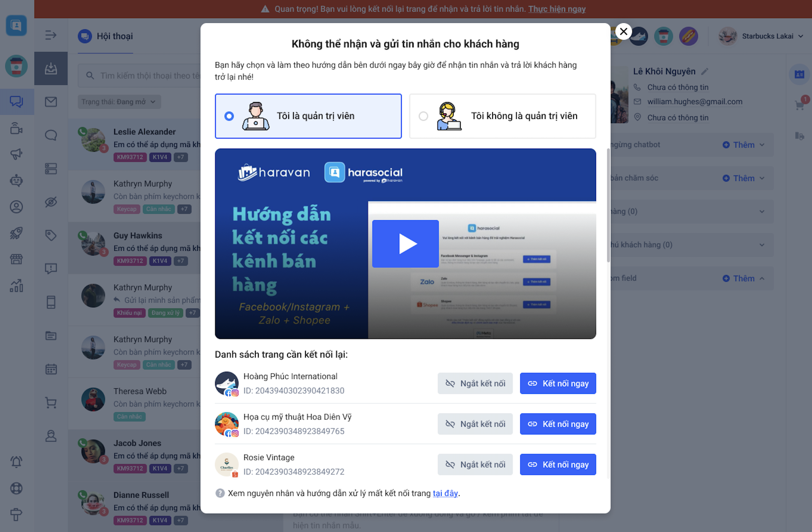Open the mail envelope filter icon
Image resolution: width=812 pixels, height=532 pixels.
[x=51, y=102]
